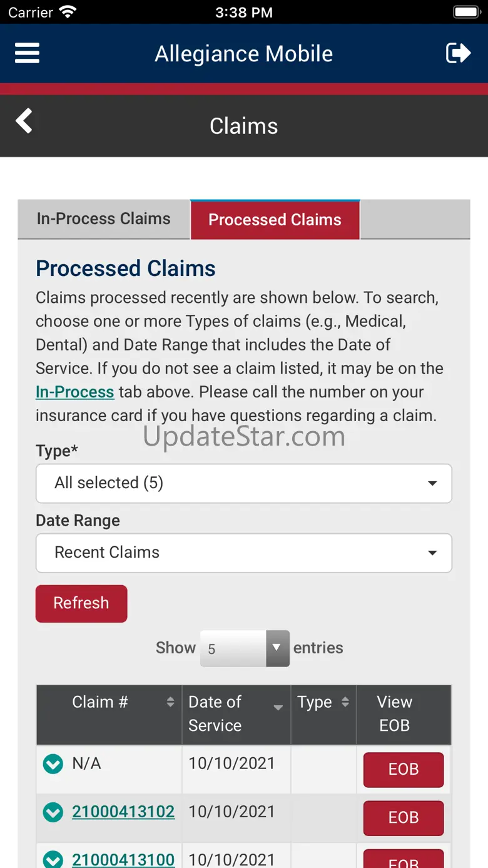Open claim number 21000413100 link

pyautogui.click(x=123, y=859)
